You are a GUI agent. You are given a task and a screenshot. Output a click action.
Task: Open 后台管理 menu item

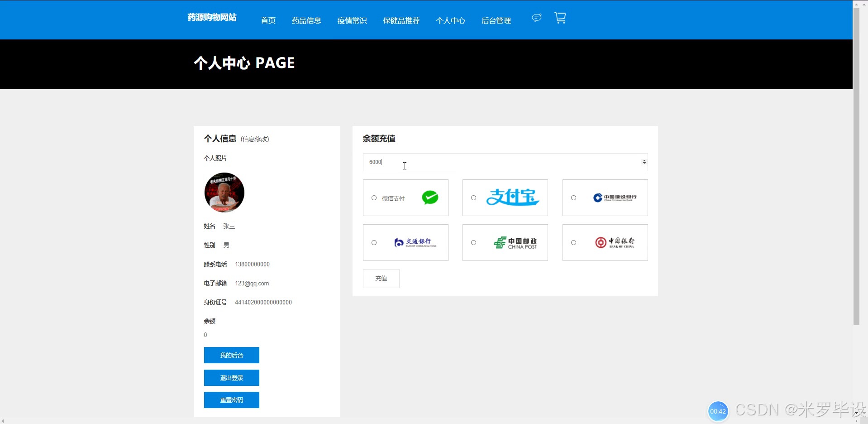[496, 20]
